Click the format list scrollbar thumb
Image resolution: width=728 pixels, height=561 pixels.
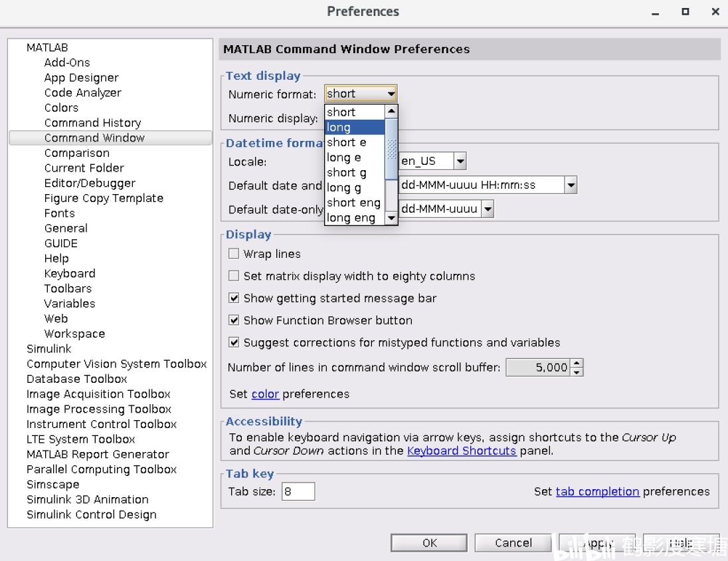click(x=391, y=149)
